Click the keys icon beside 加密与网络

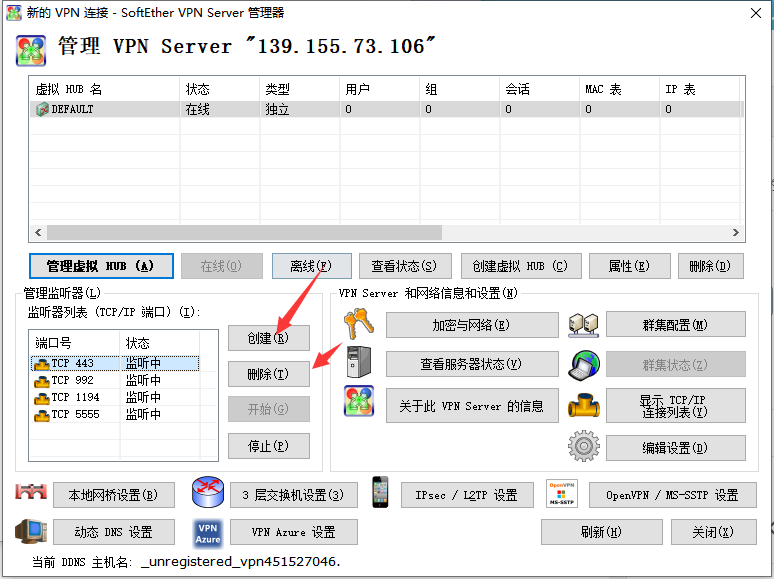pos(359,324)
